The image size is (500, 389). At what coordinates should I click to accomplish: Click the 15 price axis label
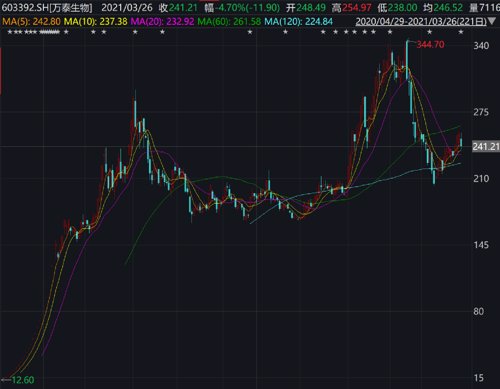coord(479,378)
